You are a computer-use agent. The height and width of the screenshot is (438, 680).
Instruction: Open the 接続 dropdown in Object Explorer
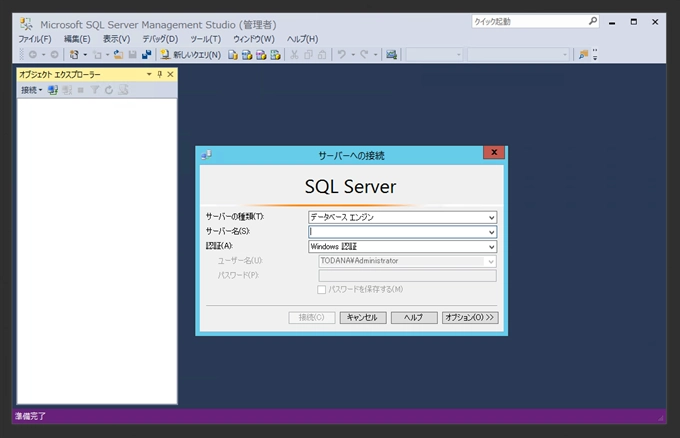pyautogui.click(x=32, y=90)
